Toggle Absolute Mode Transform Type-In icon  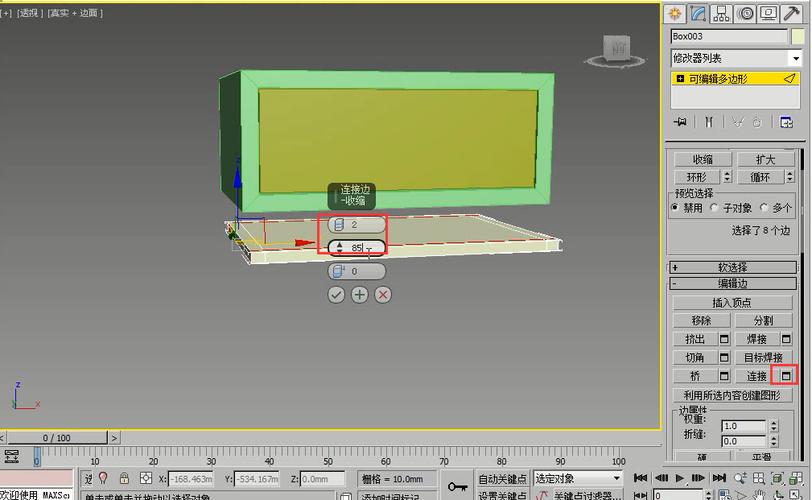click(x=146, y=478)
